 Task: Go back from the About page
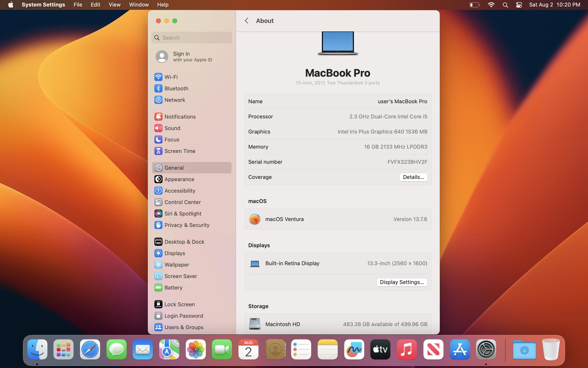click(246, 21)
